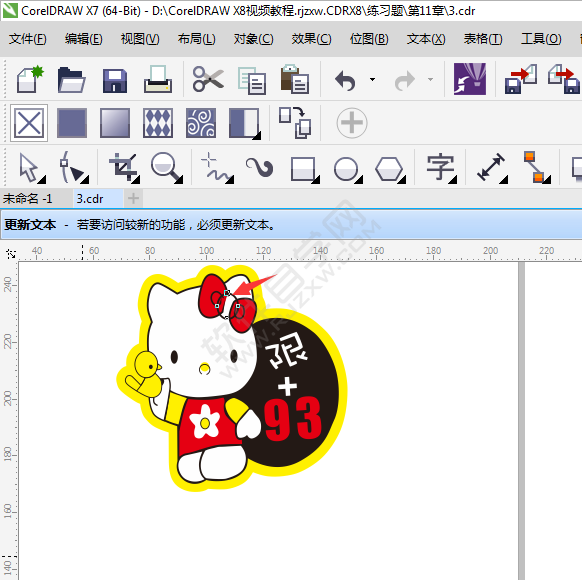Expand the Undo history dropdown arrow

point(372,79)
